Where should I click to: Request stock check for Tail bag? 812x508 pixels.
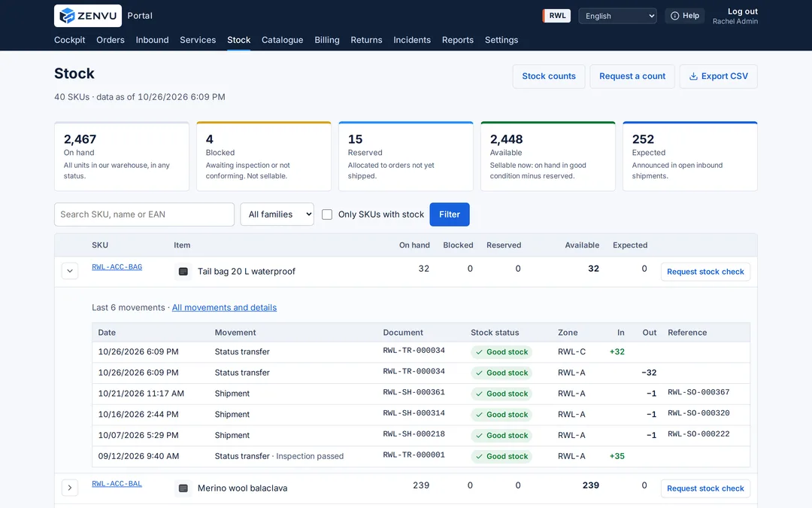click(705, 272)
